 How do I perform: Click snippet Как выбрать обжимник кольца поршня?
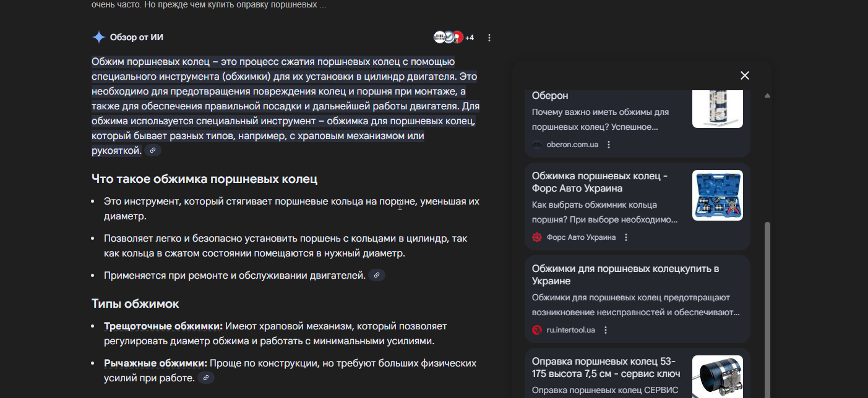(605, 212)
